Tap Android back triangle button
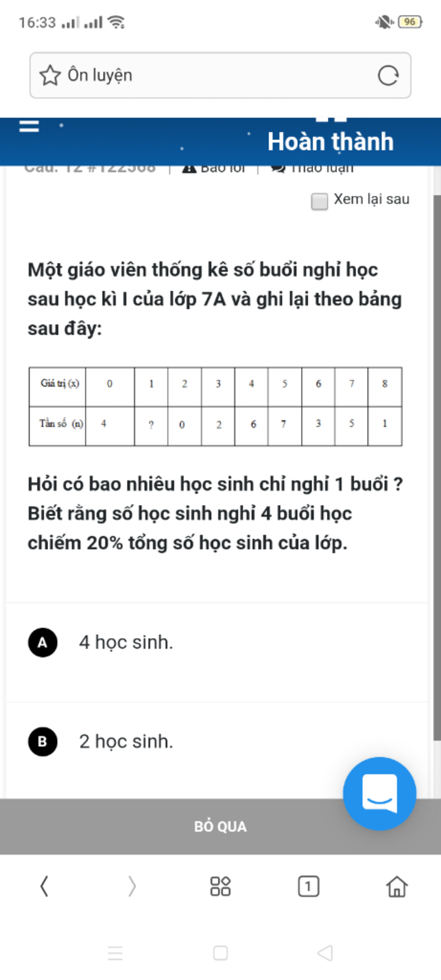Image resolution: width=441 pixels, height=980 pixels. tap(325, 953)
